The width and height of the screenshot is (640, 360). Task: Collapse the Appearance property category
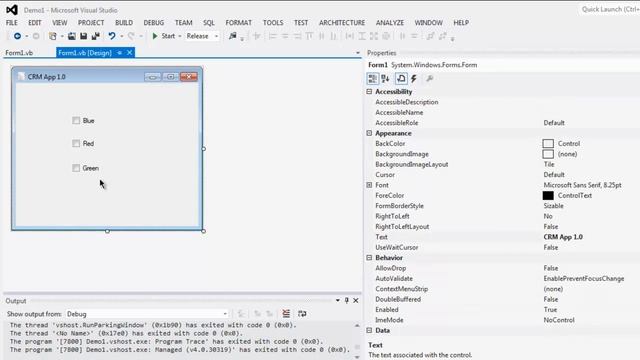coord(369,133)
